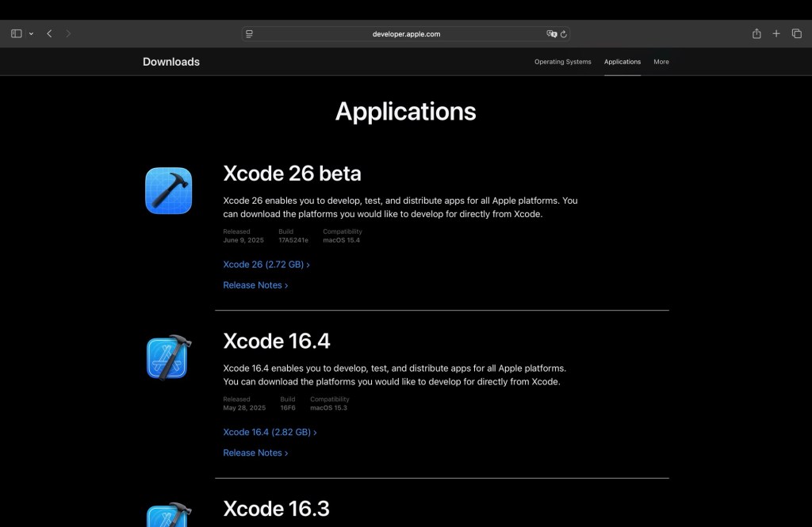
Task: Show the tab overview
Action: (797, 34)
